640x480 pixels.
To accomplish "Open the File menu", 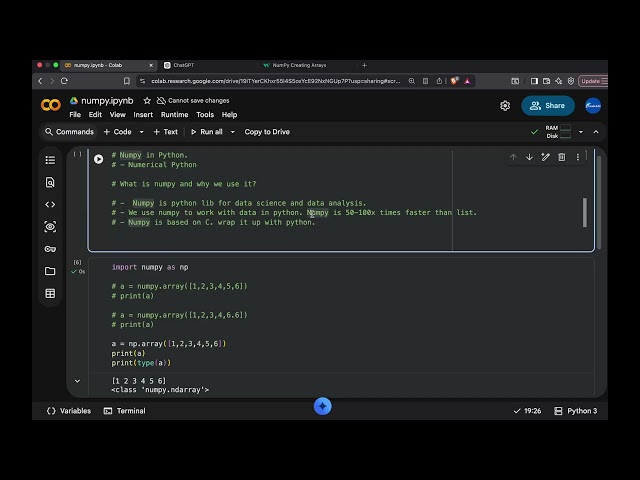I will pos(75,115).
